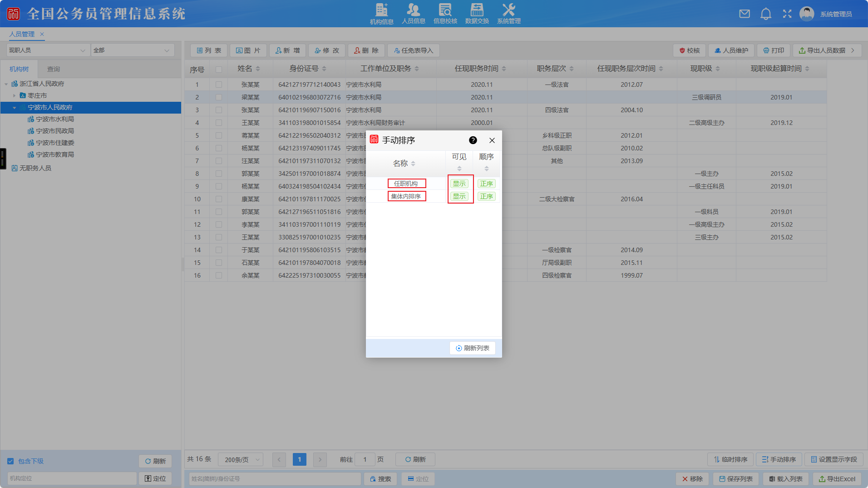This screenshot has height=488, width=868.
Task: Click the help question mark in dialog
Action: [x=473, y=140]
